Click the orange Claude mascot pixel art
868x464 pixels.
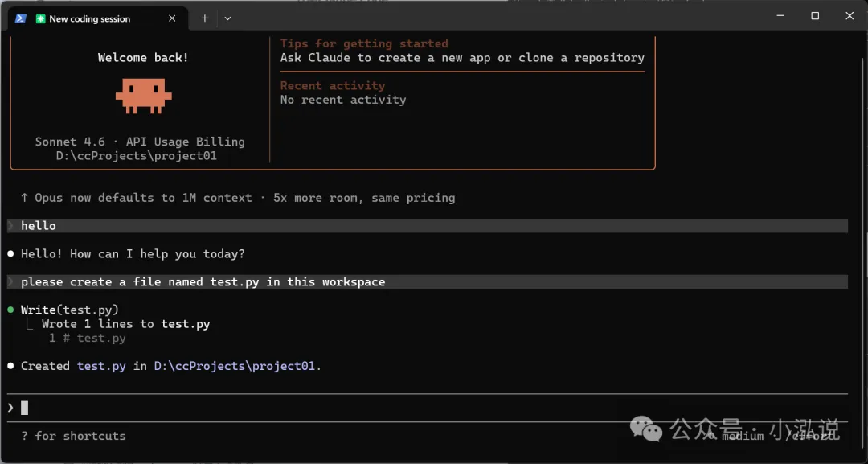point(143,95)
